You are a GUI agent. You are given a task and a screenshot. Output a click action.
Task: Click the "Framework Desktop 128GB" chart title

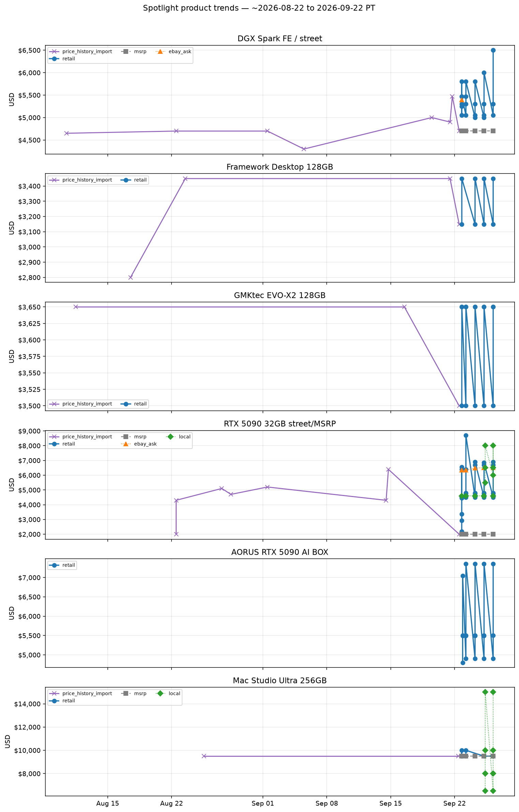click(x=280, y=167)
